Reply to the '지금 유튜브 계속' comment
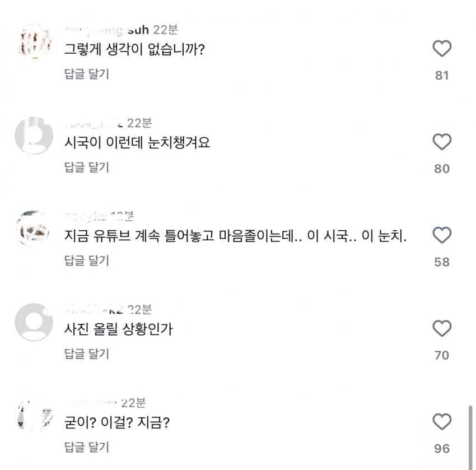The width and height of the screenshot is (476, 470). click(87, 260)
